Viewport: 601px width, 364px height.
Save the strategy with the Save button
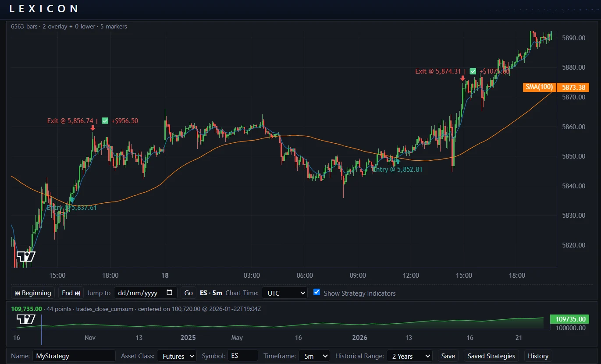click(448, 356)
